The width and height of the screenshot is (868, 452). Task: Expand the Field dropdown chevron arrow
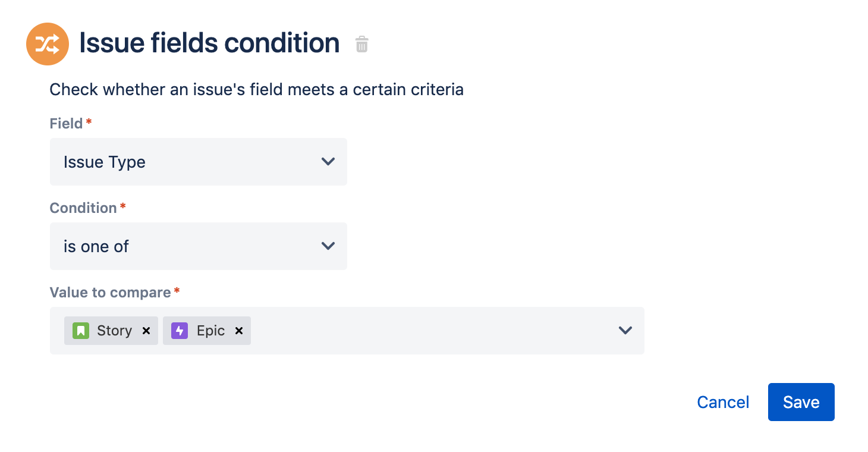(x=328, y=162)
